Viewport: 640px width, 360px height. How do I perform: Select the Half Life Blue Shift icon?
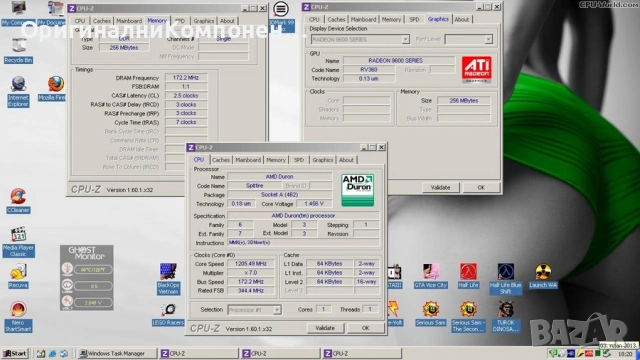[505, 278]
